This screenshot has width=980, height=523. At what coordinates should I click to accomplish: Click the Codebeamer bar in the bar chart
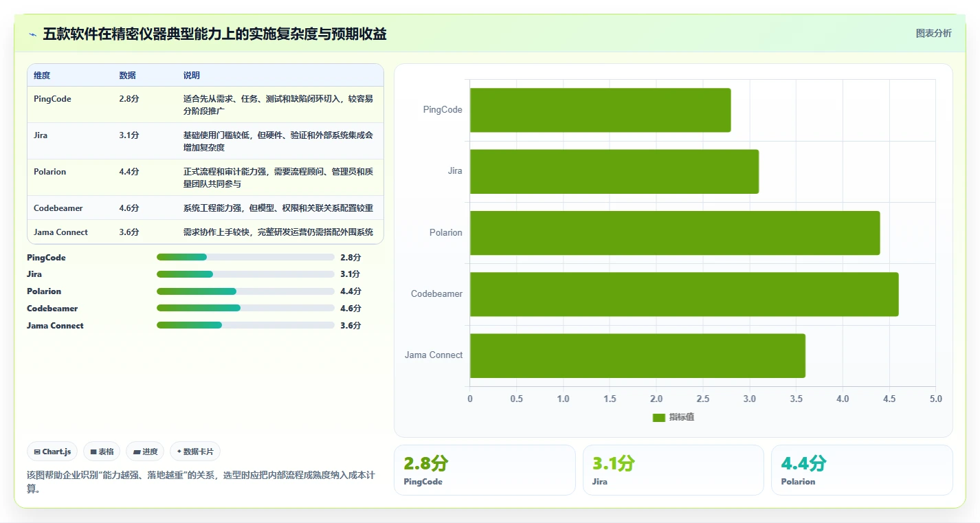pos(684,294)
